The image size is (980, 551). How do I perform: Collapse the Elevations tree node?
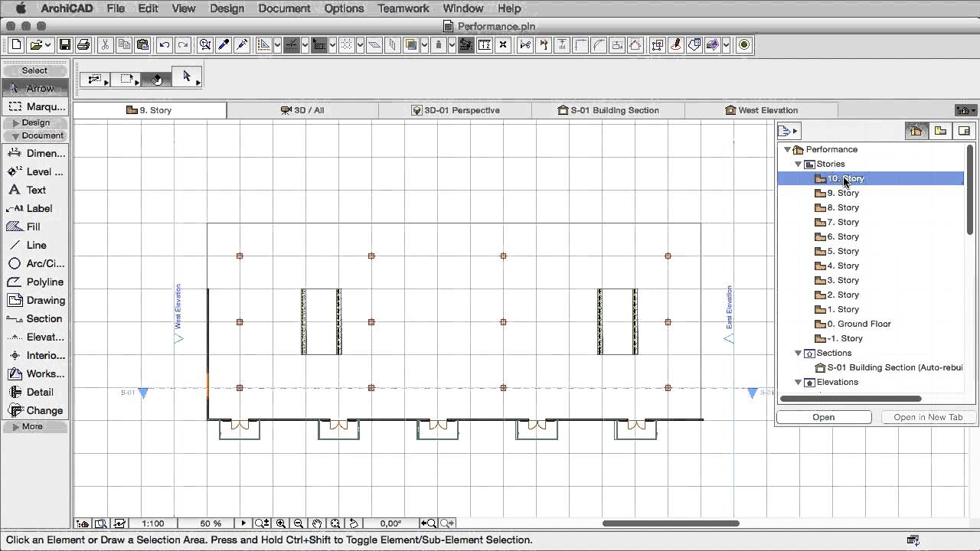pyautogui.click(x=798, y=382)
